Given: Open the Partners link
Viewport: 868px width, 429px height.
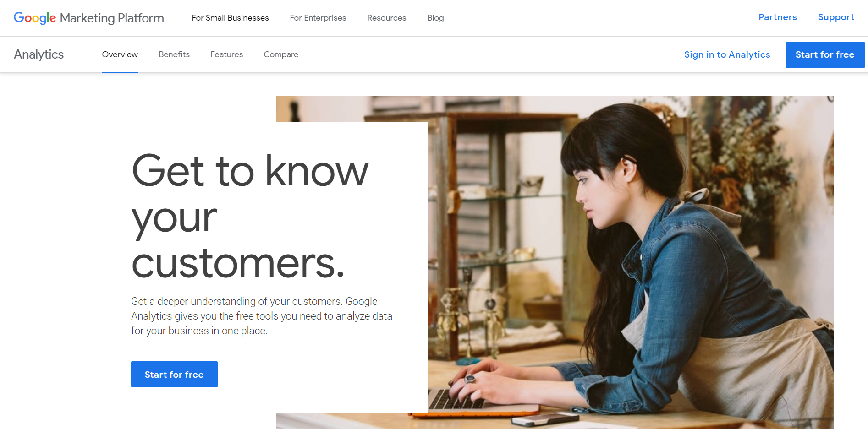Looking at the screenshot, I should [x=778, y=17].
